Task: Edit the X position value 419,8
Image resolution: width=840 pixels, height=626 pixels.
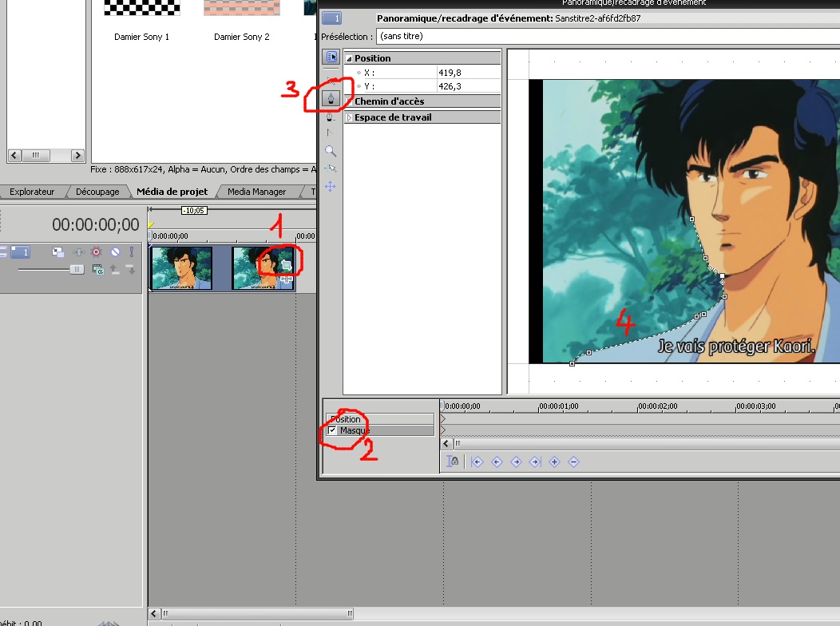Action: pos(469,73)
